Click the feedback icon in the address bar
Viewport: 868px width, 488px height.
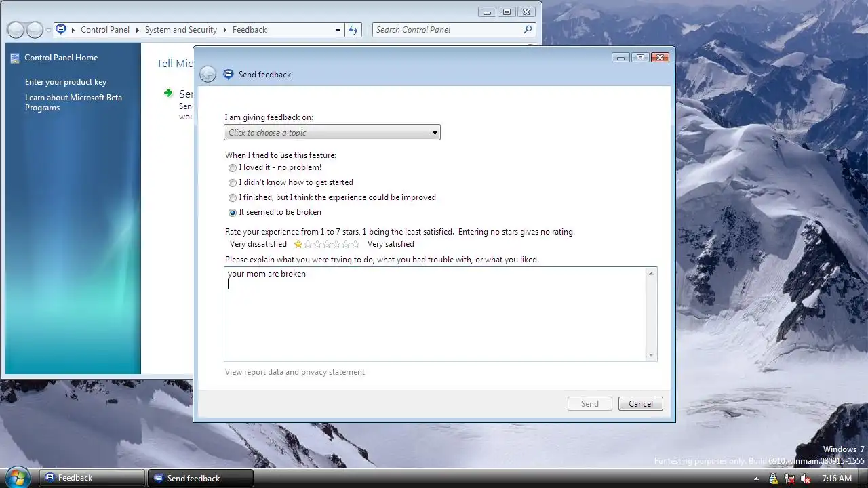coord(61,29)
